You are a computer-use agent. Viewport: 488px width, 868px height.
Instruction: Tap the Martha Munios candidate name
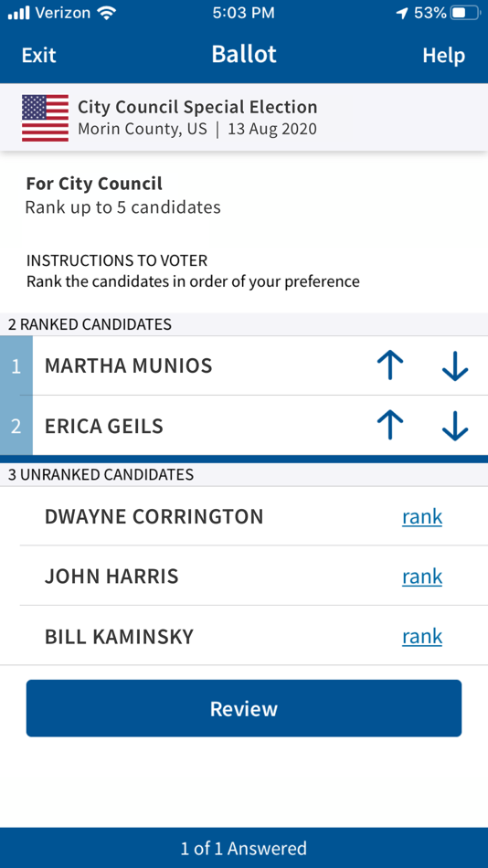tap(129, 365)
